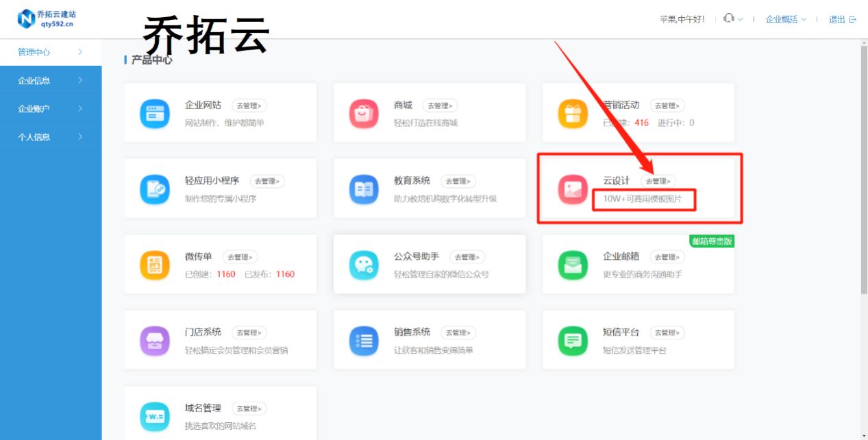Expand the 个人信息 sidebar chevron
This screenshot has height=440, width=868.
coord(80,137)
